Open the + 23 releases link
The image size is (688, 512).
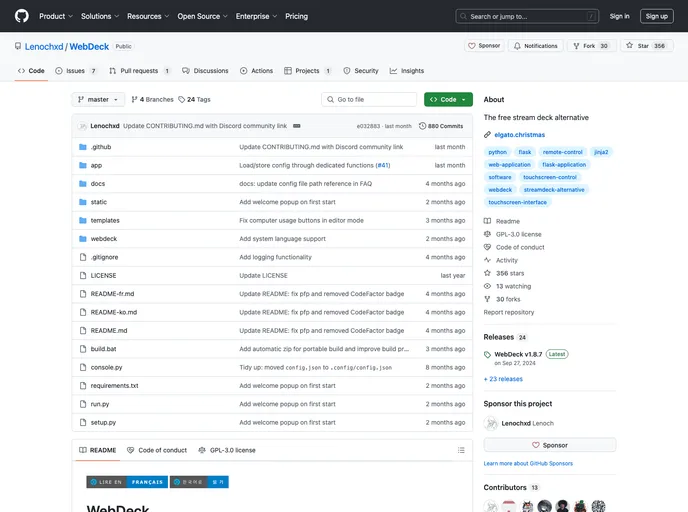pyautogui.click(x=503, y=379)
